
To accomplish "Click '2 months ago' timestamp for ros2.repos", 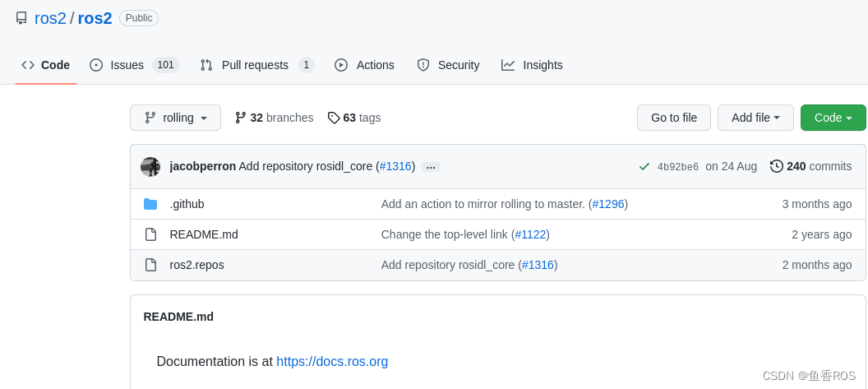I will (817, 266).
